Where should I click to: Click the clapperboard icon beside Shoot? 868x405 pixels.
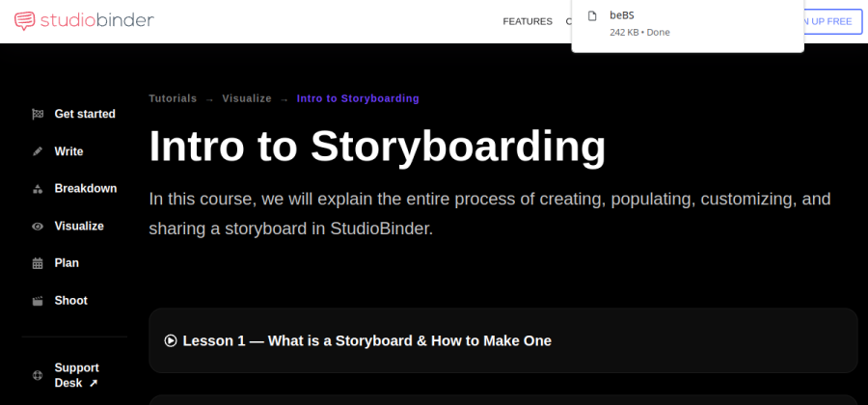(x=38, y=301)
